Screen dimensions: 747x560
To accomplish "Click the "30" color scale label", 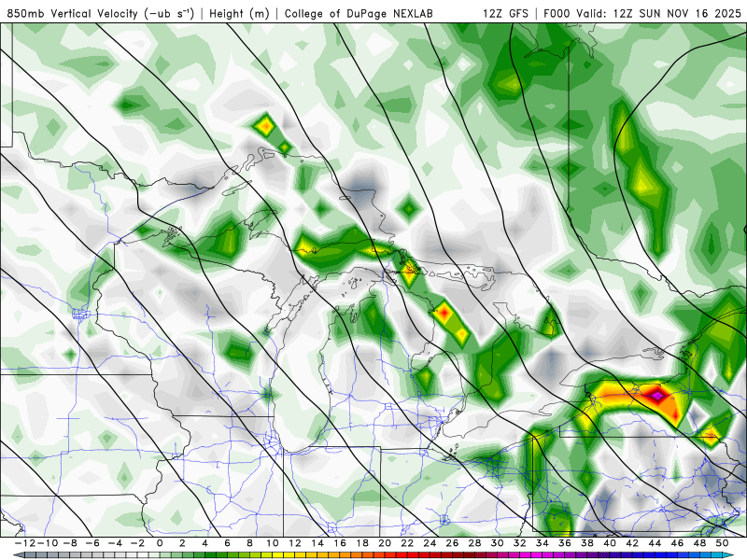I will pyautogui.click(x=498, y=543).
